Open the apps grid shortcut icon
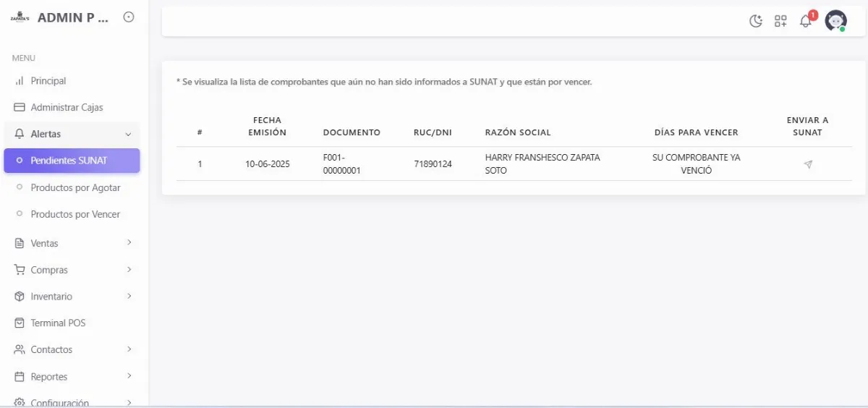 tap(780, 21)
